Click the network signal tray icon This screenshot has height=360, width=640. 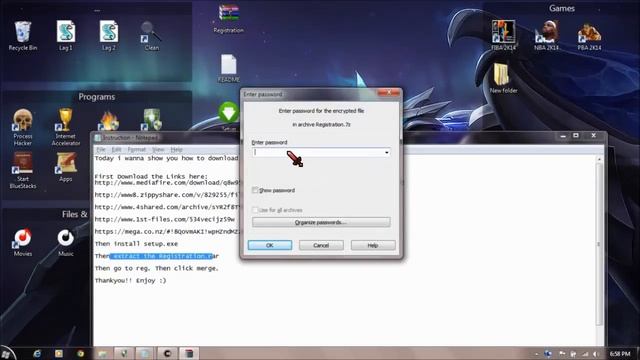pyautogui.click(x=585, y=354)
